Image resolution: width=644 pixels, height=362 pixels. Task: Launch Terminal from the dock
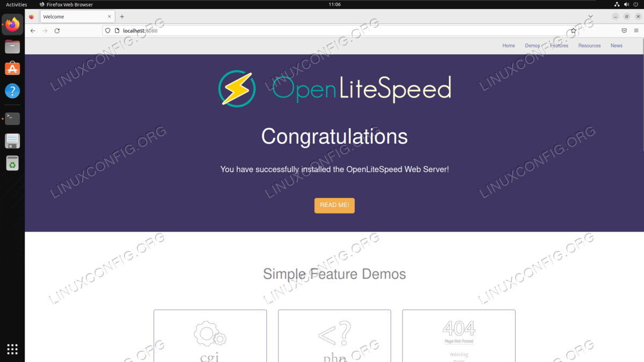[x=12, y=119]
